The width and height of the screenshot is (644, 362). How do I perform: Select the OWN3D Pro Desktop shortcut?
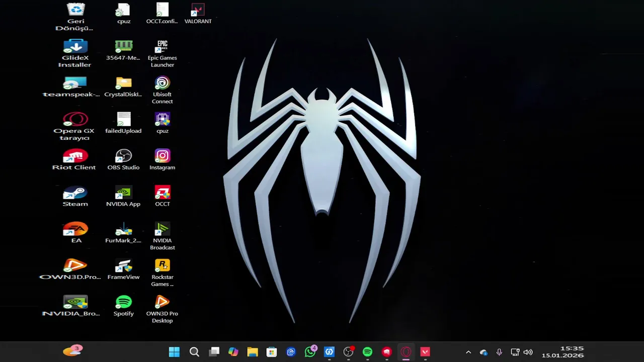(162, 310)
